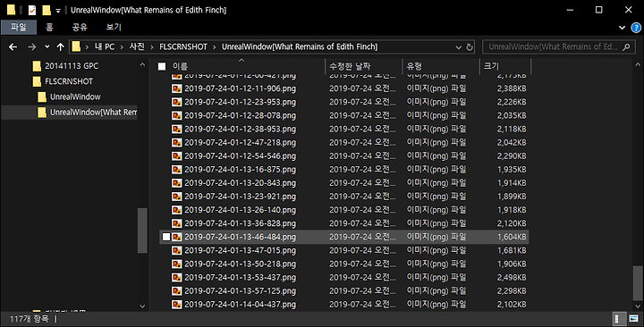This screenshot has width=644, height=327.
Task: Click the 2,498KB size cell
Action: (x=512, y=277)
